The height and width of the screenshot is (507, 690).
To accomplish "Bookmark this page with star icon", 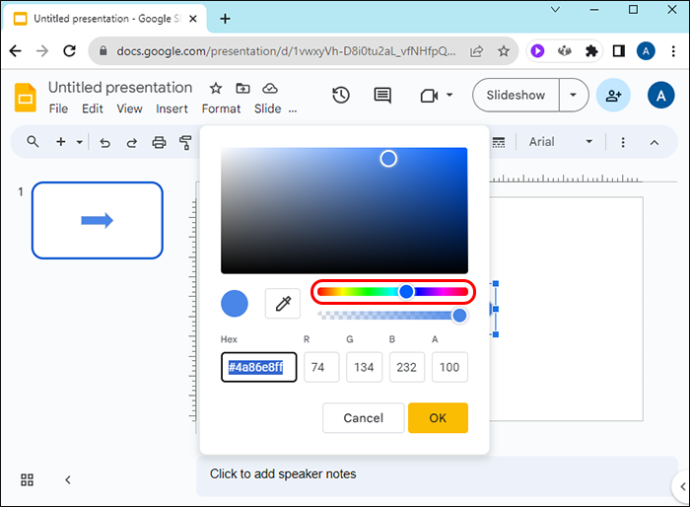I will (x=503, y=51).
